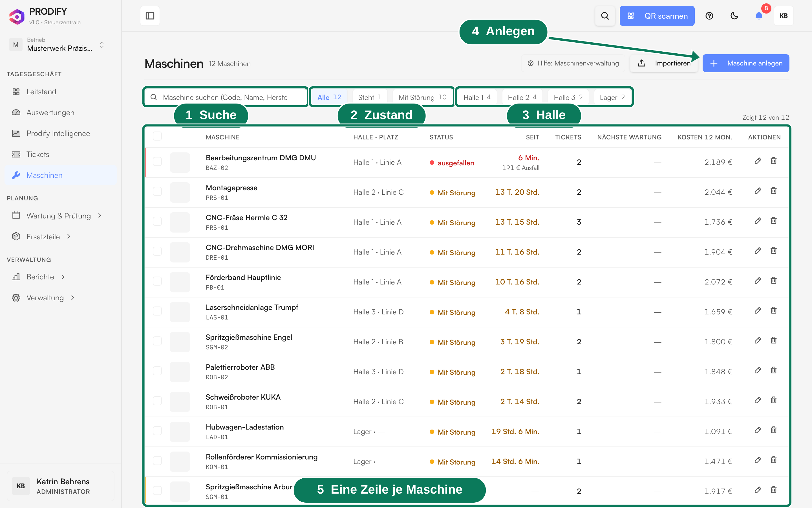Tick the Förderband Hauptlinie checkbox
Image resolution: width=812 pixels, height=508 pixels.
[157, 281]
